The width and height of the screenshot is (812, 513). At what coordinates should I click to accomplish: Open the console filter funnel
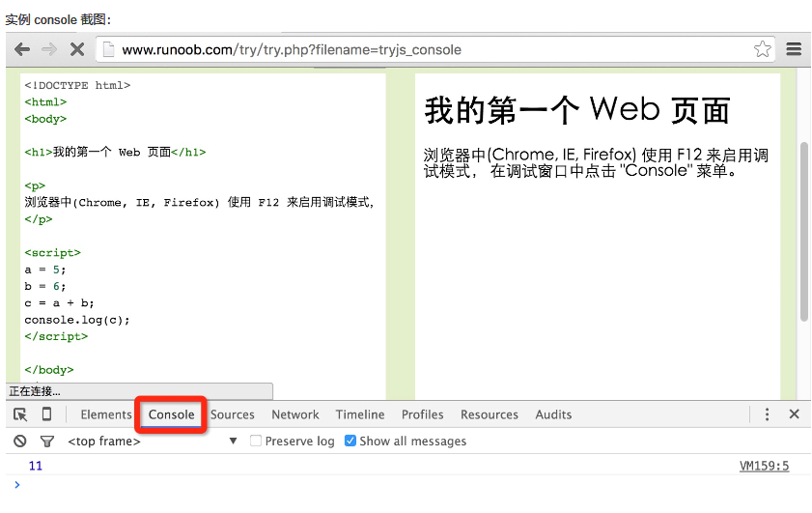click(x=47, y=442)
